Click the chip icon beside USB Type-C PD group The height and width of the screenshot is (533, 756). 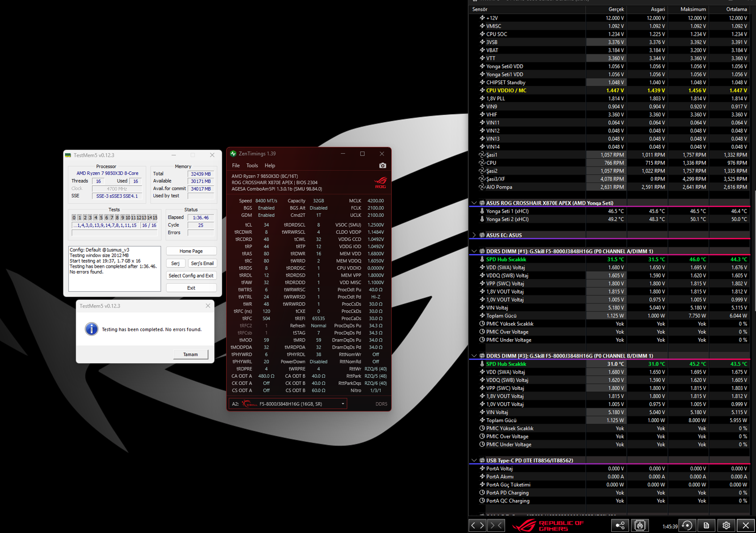tap(482, 461)
